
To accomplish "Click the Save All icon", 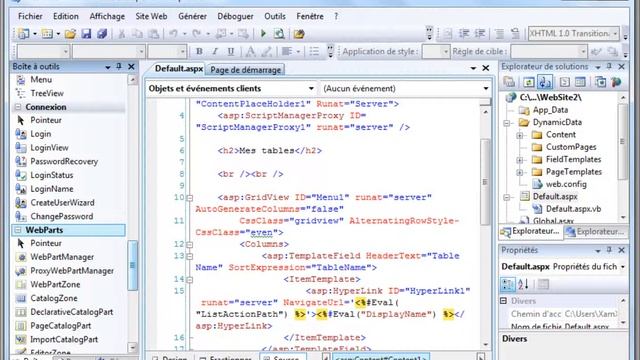I will tap(102, 34).
